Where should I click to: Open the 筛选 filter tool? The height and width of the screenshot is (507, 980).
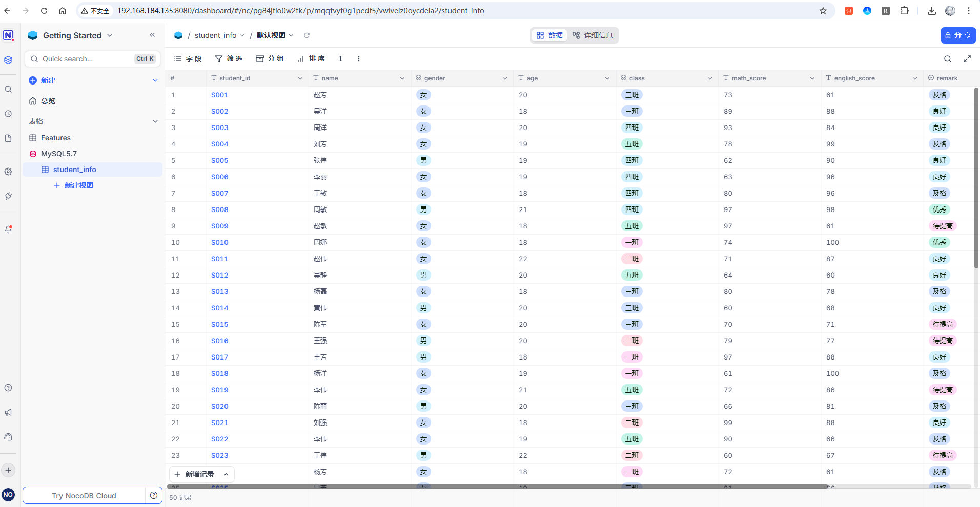tap(229, 59)
